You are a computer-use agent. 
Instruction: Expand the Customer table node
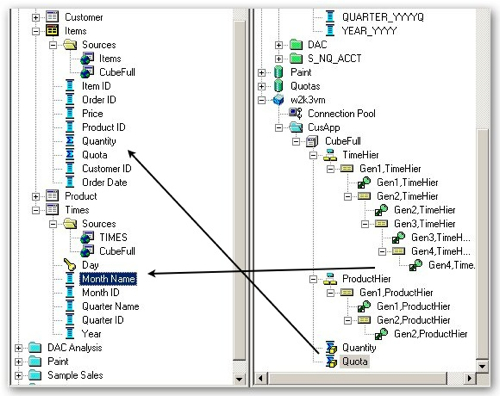36,17
